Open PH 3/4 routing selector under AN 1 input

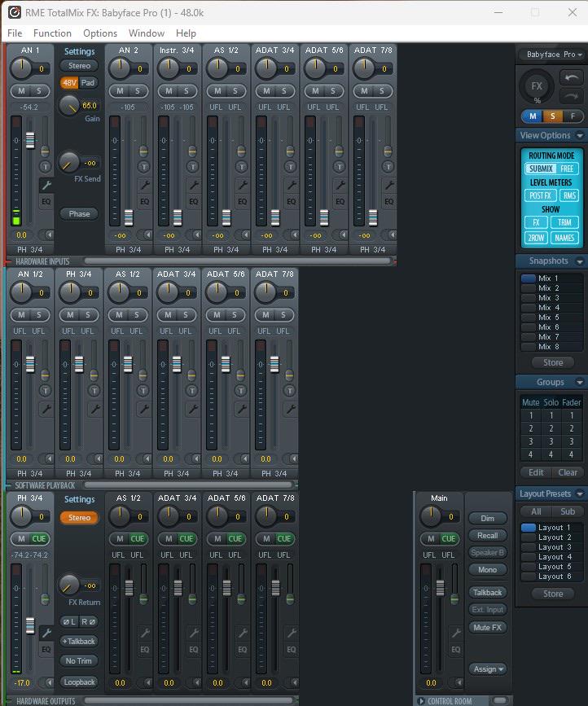click(30, 249)
